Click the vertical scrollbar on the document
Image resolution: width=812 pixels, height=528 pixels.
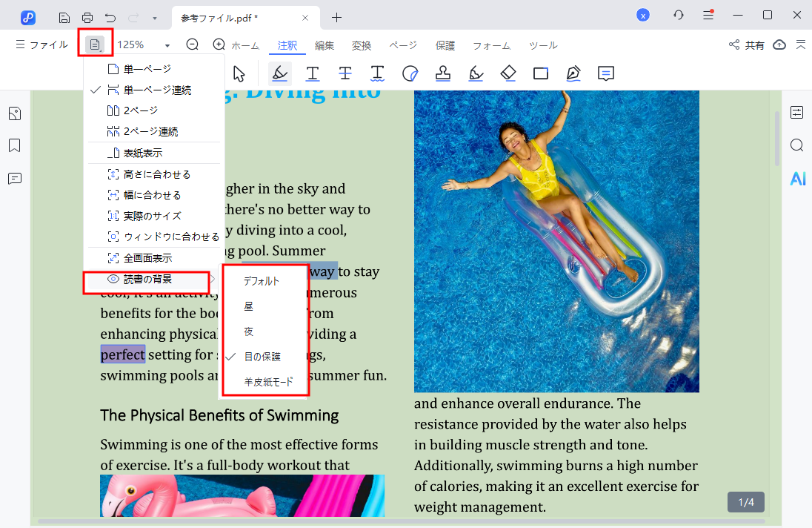776,139
